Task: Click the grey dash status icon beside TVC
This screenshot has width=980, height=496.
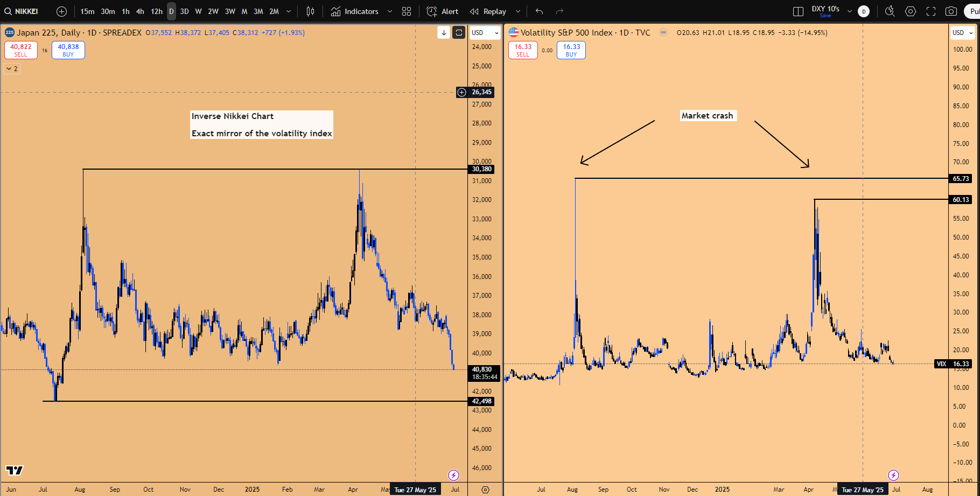Action: [663, 32]
